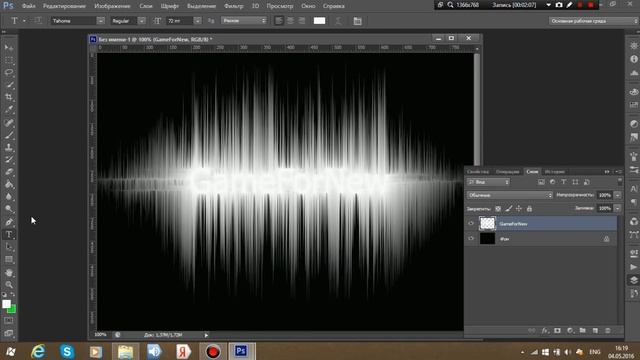Left align the text

(279, 21)
